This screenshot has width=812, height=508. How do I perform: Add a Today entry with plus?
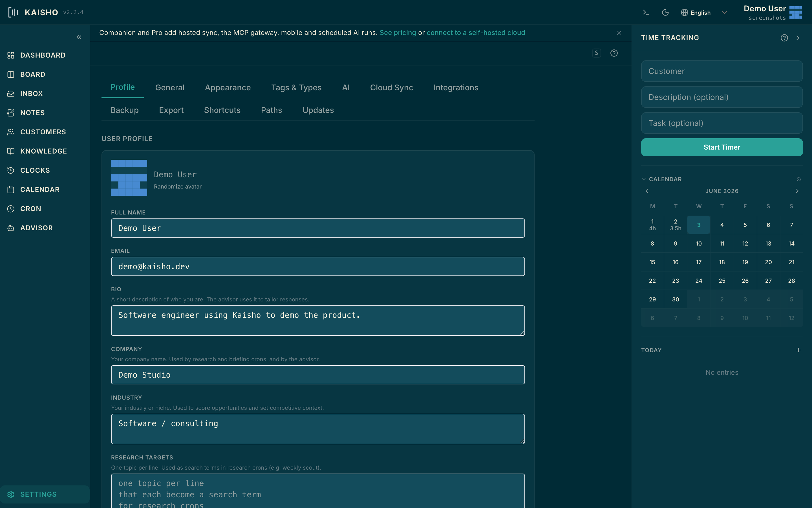point(798,350)
